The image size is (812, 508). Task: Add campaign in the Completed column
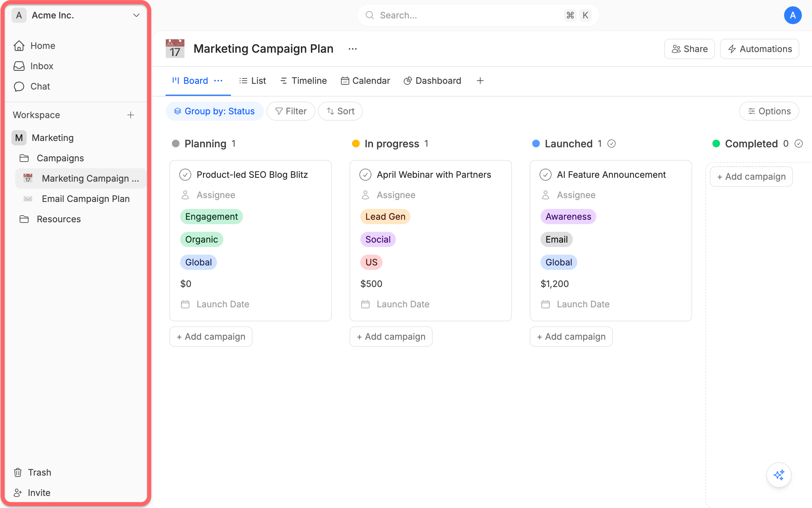(x=751, y=177)
